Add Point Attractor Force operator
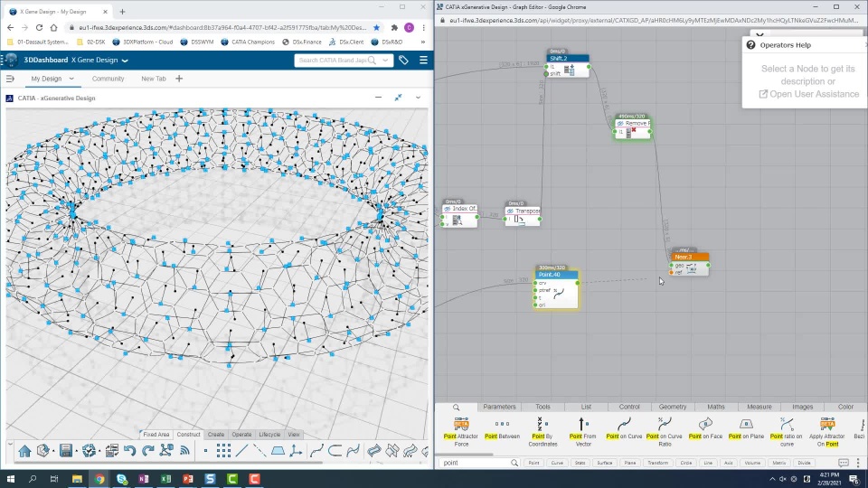868x488 pixels. [x=461, y=432]
